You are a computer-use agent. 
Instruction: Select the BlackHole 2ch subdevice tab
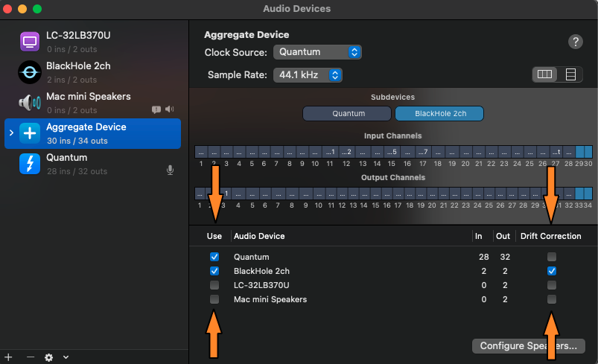pyautogui.click(x=439, y=114)
